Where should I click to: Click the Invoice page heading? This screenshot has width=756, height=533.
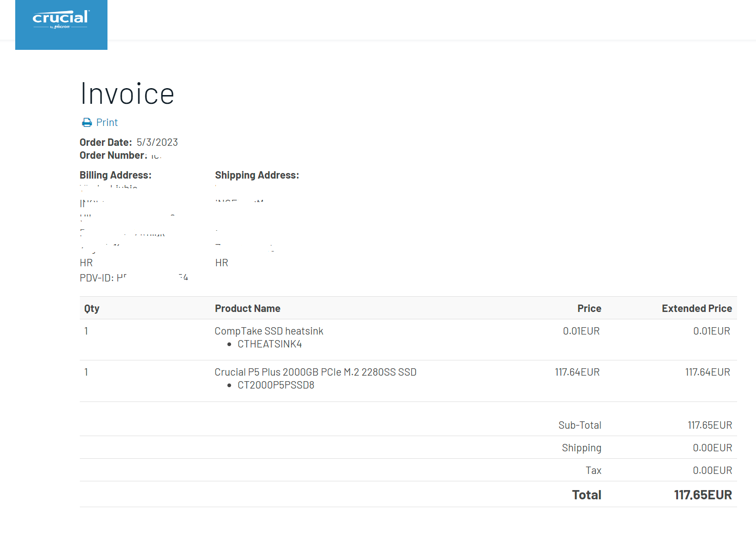pyautogui.click(x=127, y=94)
